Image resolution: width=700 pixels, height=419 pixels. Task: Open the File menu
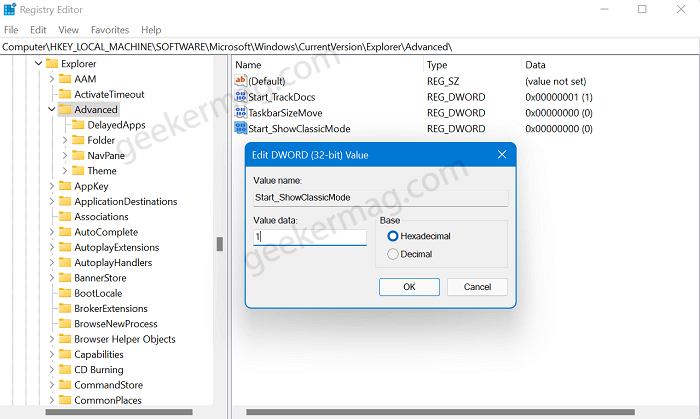click(11, 30)
